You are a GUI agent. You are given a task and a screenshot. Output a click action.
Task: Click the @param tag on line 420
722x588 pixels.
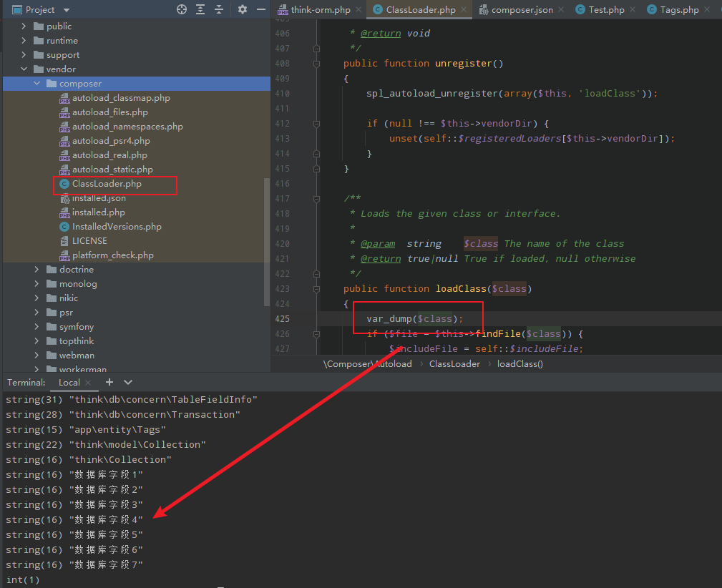point(378,244)
